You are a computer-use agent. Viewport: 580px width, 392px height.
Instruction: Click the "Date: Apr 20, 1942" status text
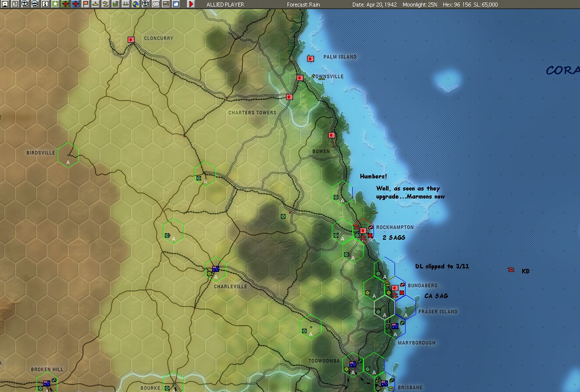374,5
